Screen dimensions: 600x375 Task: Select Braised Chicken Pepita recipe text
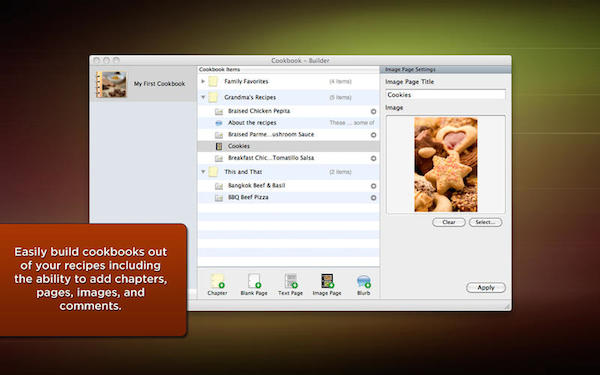[x=259, y=111]
